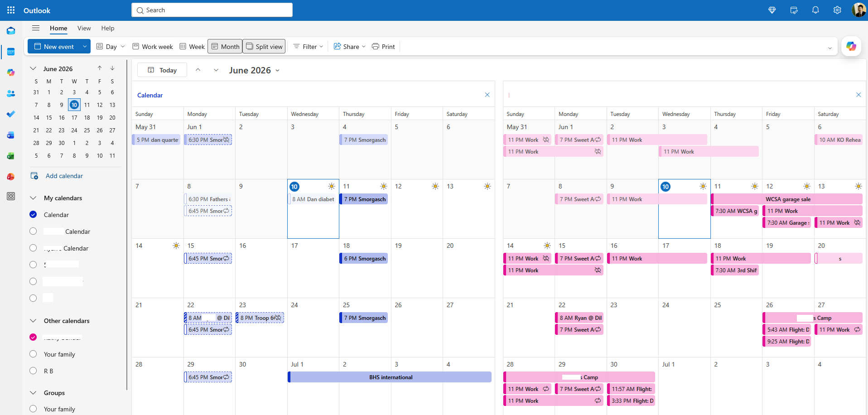Open My Day panel icon
The height and width of the screenshot is (415, 868).
(x=794, y=10)
